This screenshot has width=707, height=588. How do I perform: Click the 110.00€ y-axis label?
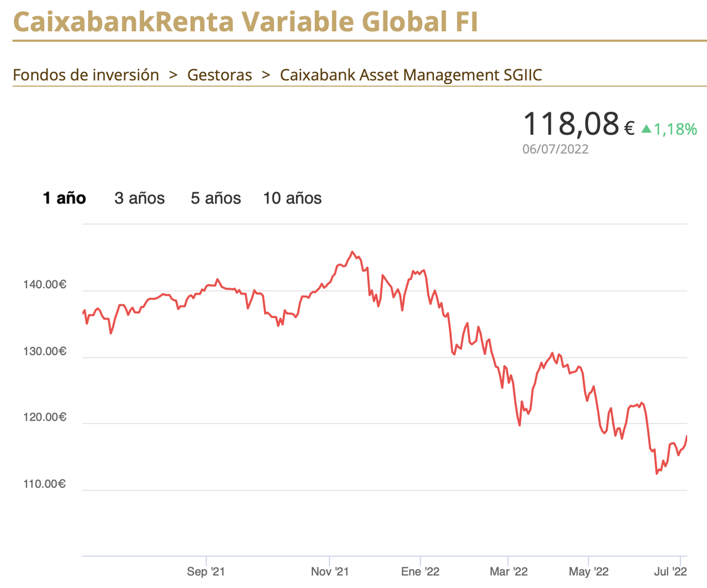pyautogui.click(x=45, y=485)
